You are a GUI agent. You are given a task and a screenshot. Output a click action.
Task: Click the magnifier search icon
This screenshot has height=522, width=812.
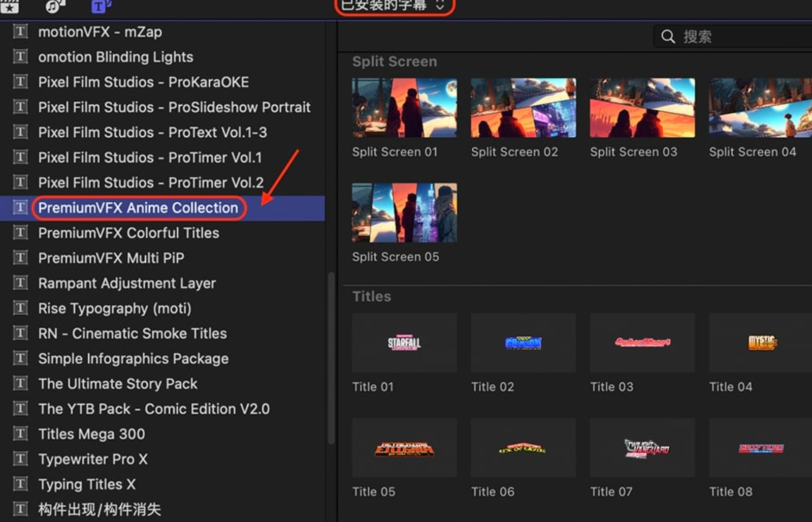(x=668, y=37)
